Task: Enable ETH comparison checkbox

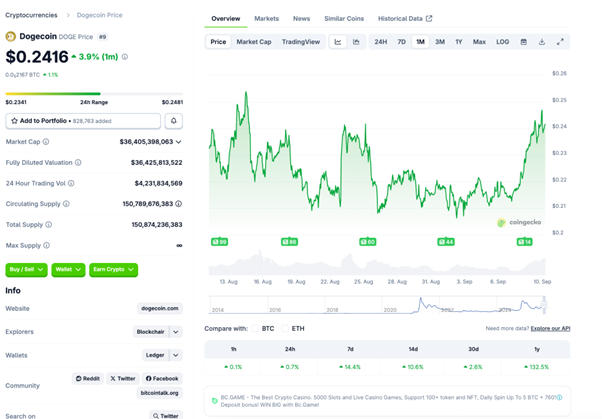Action: 285,328
